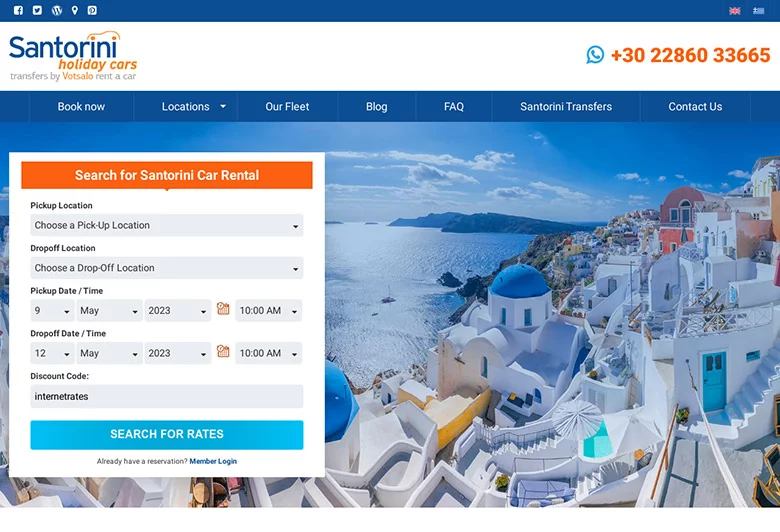Click the Already have a reservation text
The height and width of the screenshot is (532, 780).
click(142, 461)
